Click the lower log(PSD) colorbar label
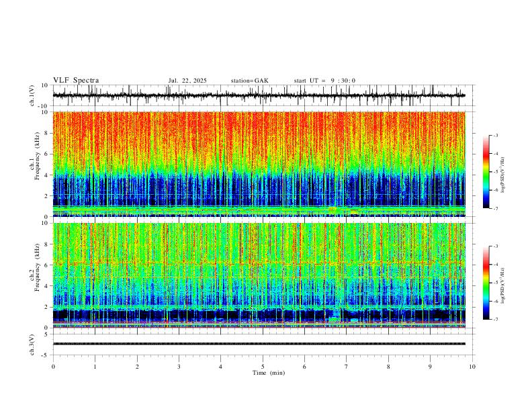Viewport: 532px width, 411px height. click(503, 285)
